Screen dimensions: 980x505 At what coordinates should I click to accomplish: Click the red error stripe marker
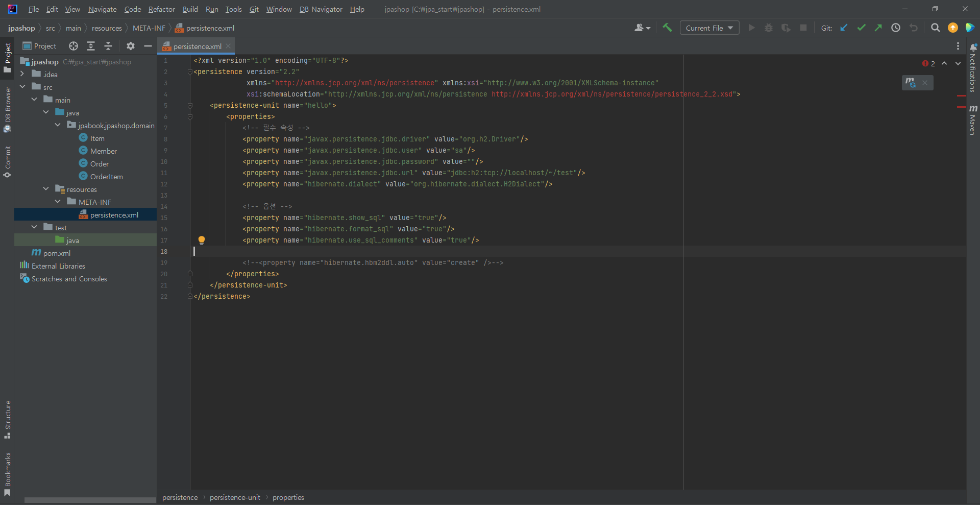coord(962,95)
